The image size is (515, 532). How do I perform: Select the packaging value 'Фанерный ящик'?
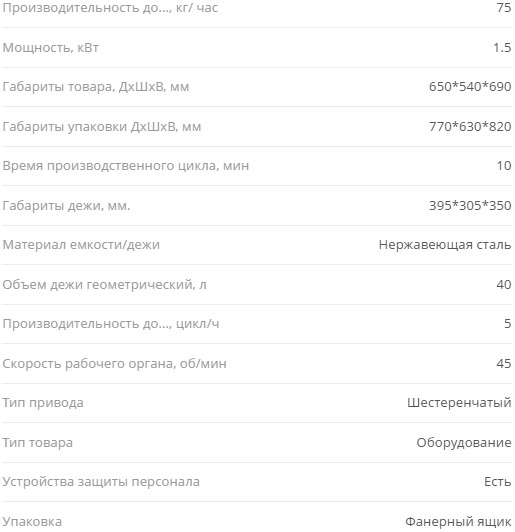(458, 521)
